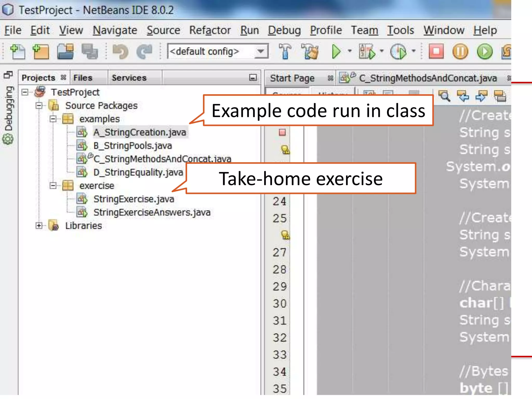Click the Debug Project icon

tap(367, 51)
